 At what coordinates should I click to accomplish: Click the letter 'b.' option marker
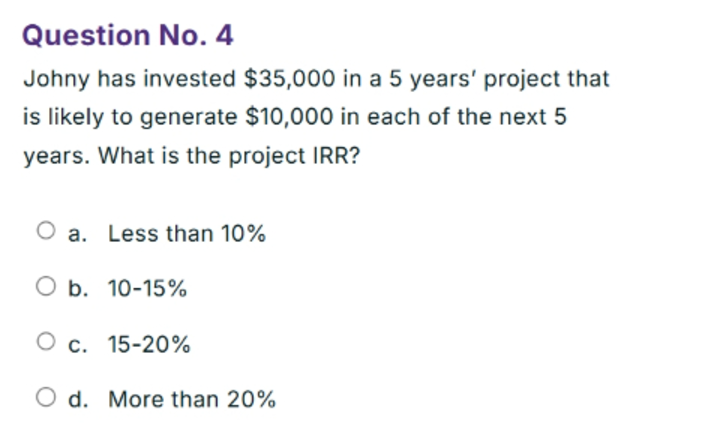78,288
